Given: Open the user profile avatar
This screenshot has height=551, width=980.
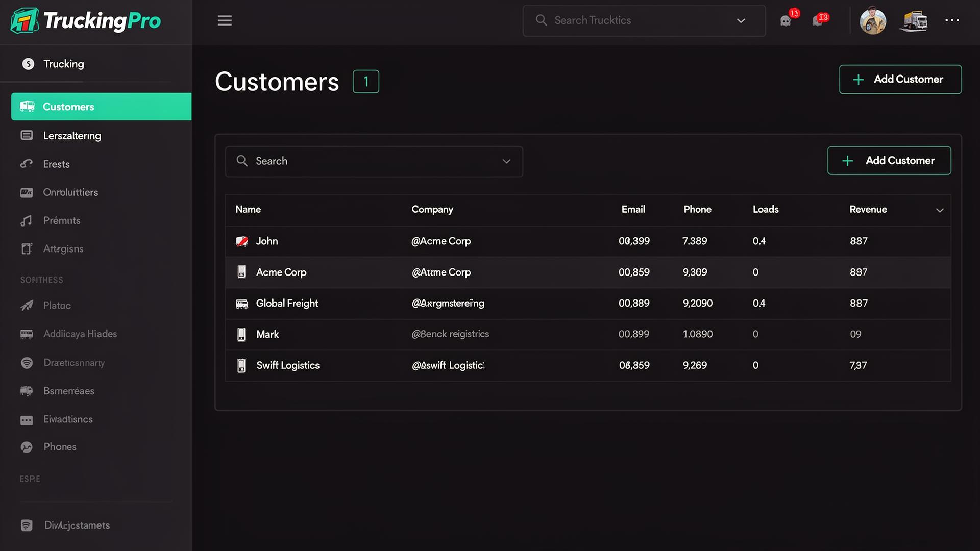Looking at the screenshot, I should click(873, 20).
